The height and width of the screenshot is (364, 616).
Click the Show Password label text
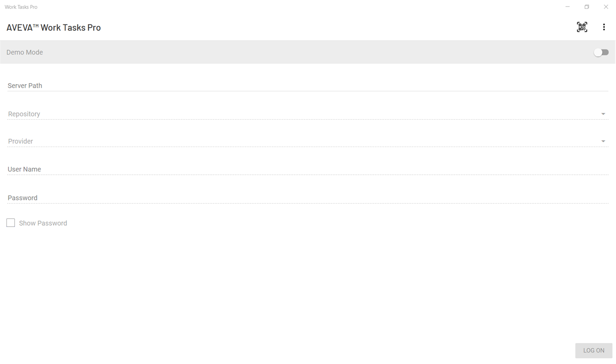click(x=43, y=223)
